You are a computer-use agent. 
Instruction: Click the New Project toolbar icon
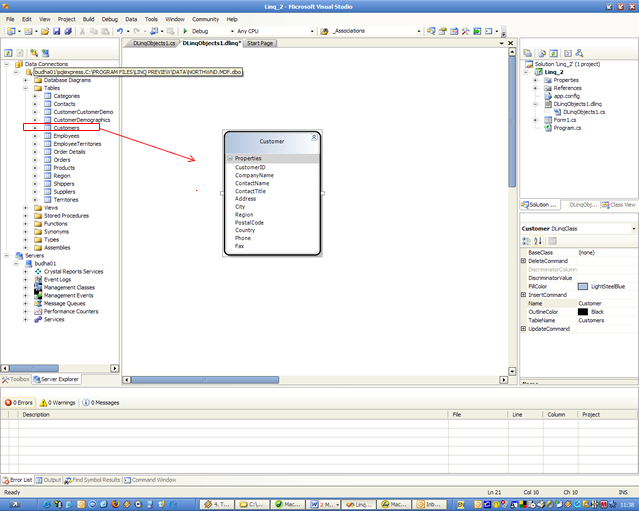pyautogui.click(x=11, y=31)
